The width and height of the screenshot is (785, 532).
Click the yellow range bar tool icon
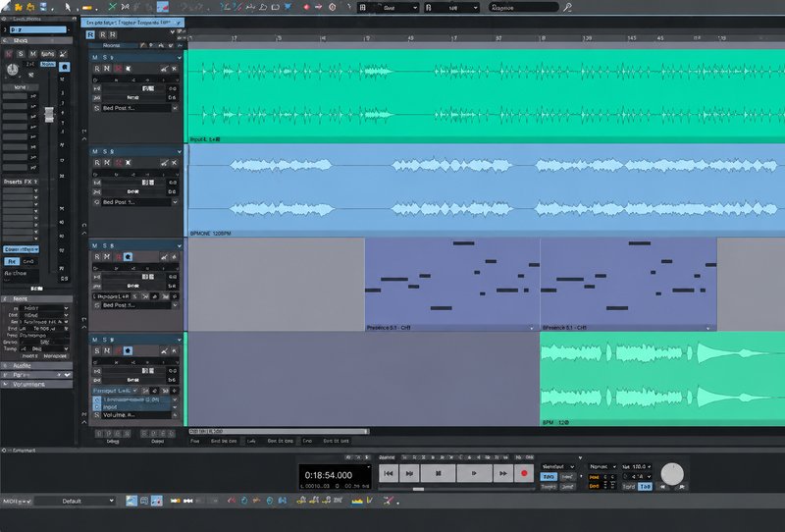click(x=87, y=8)
